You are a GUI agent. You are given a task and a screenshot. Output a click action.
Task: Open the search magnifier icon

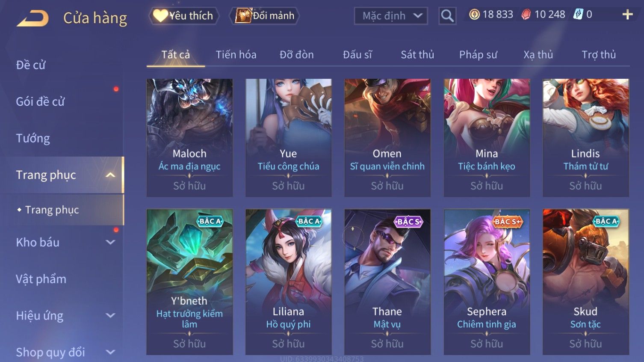[x=447, y=16]
